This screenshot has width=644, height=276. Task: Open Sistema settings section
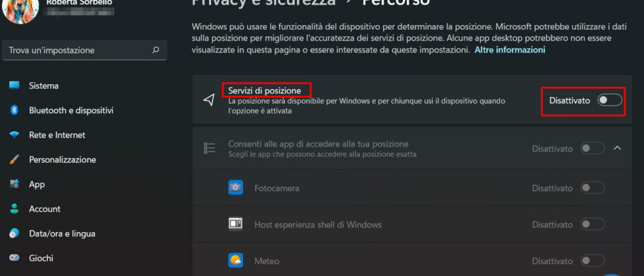pos(44,85)
